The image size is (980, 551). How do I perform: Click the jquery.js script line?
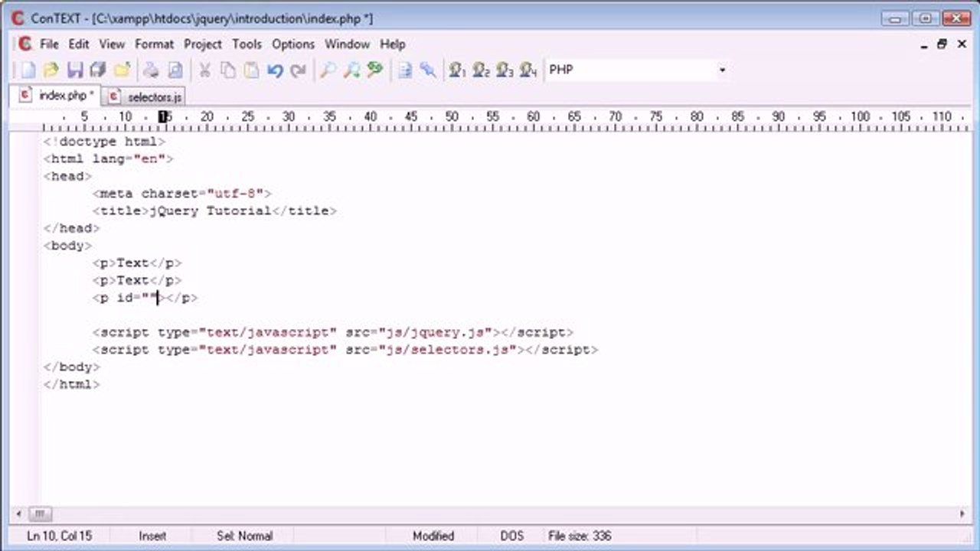(x=333, y=332)
